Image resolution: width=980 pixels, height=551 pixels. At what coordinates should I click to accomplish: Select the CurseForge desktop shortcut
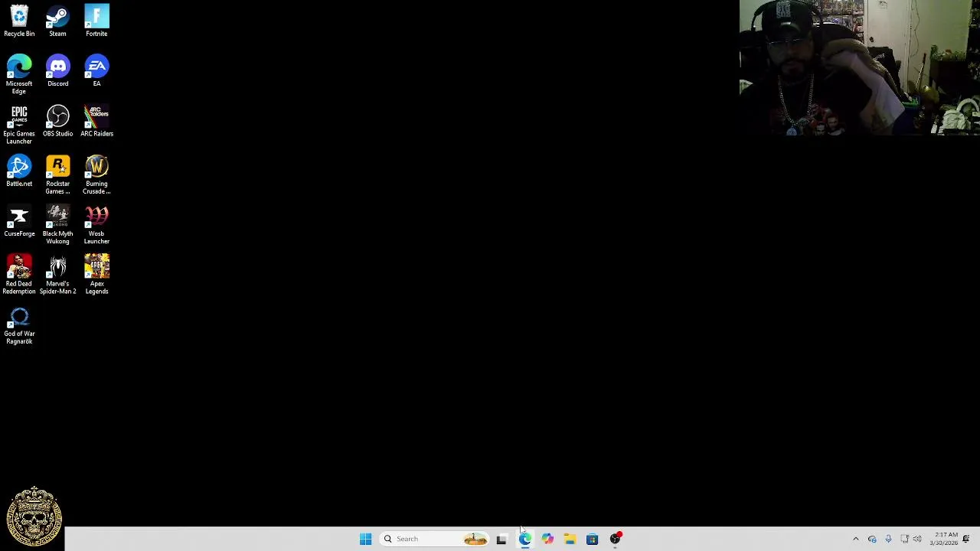click(19, 221)
